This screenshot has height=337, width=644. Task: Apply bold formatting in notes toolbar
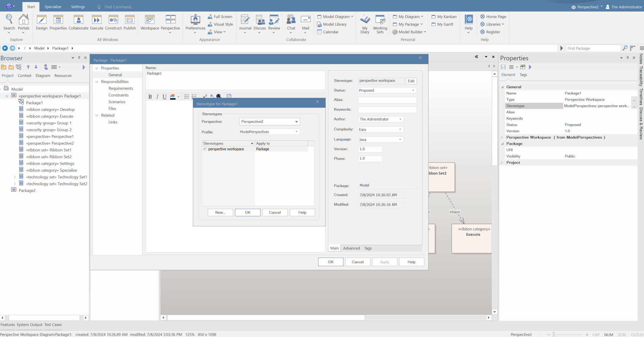[150, 97]
